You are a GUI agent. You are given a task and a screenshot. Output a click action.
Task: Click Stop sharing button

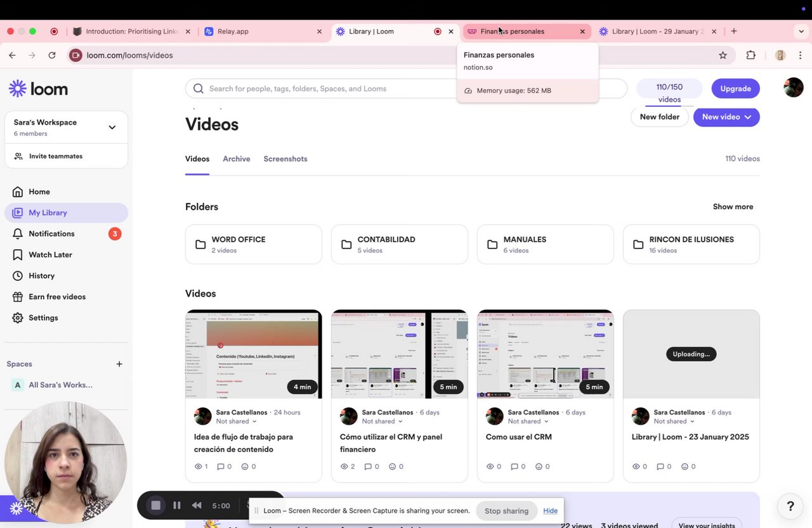click(x=506, y=511)
